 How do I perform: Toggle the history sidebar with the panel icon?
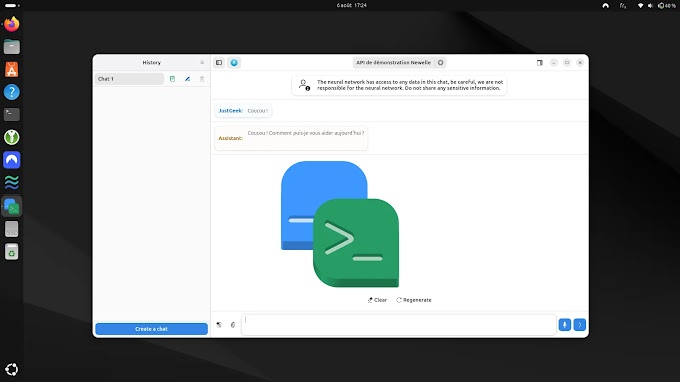coord(219,62)
